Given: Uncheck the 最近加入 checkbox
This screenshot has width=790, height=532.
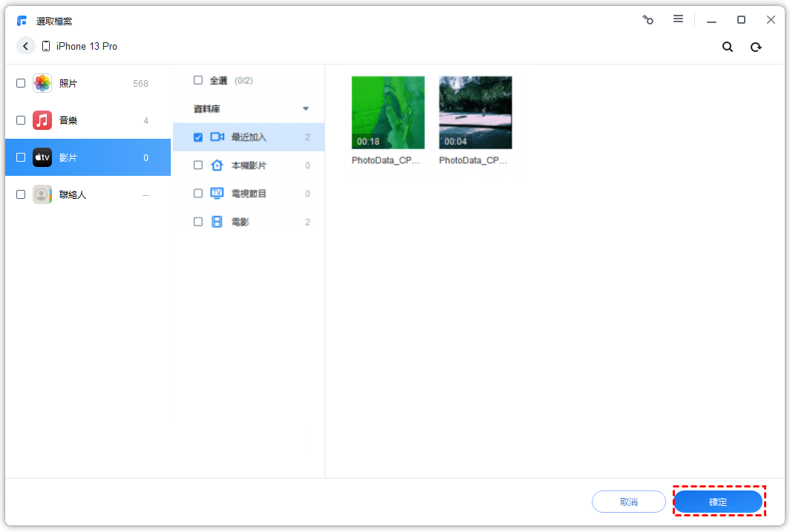Looking at the screenshot, I should click(x=198, y=137).
